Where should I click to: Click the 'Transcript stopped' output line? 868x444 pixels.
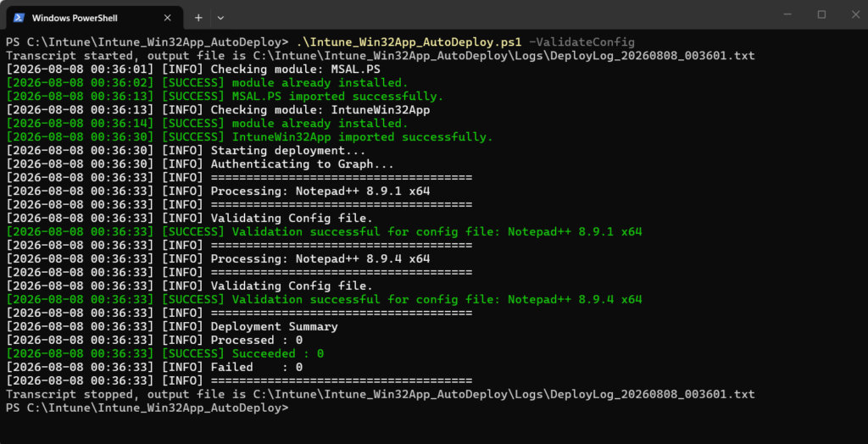pyautogui.click(x=381, y=394)
